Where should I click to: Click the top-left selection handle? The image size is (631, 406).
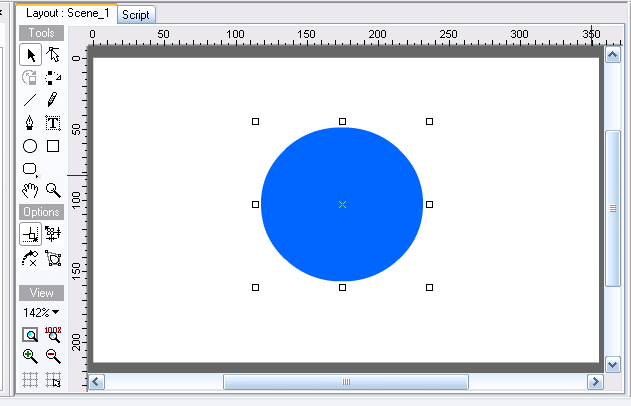(x=255, y=122)
